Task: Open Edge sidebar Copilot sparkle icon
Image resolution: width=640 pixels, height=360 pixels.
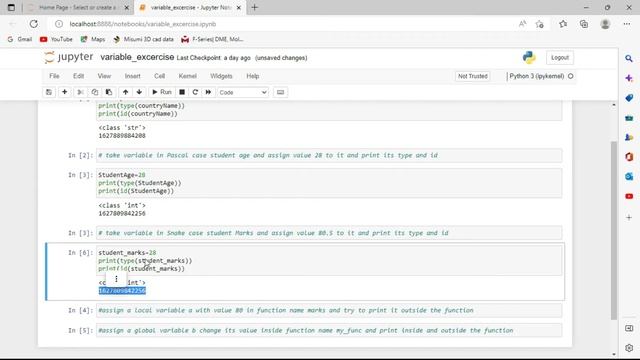Action: click(629, 78)
